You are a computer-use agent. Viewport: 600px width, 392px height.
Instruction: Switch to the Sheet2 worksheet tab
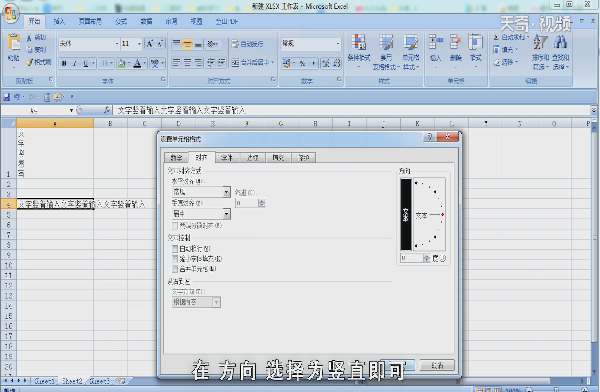click(x=72, y=381)
